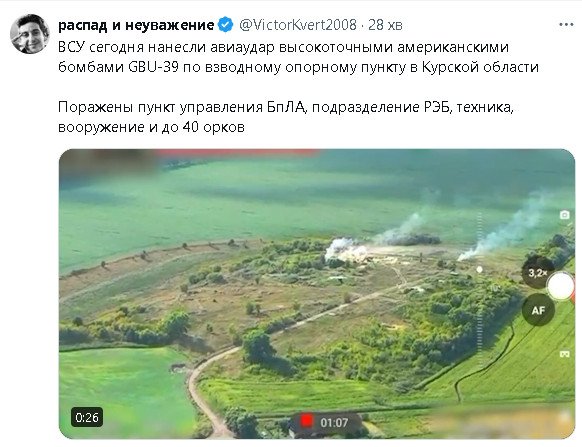Tap the camera photo icon in video

click(x=565, y=215)
